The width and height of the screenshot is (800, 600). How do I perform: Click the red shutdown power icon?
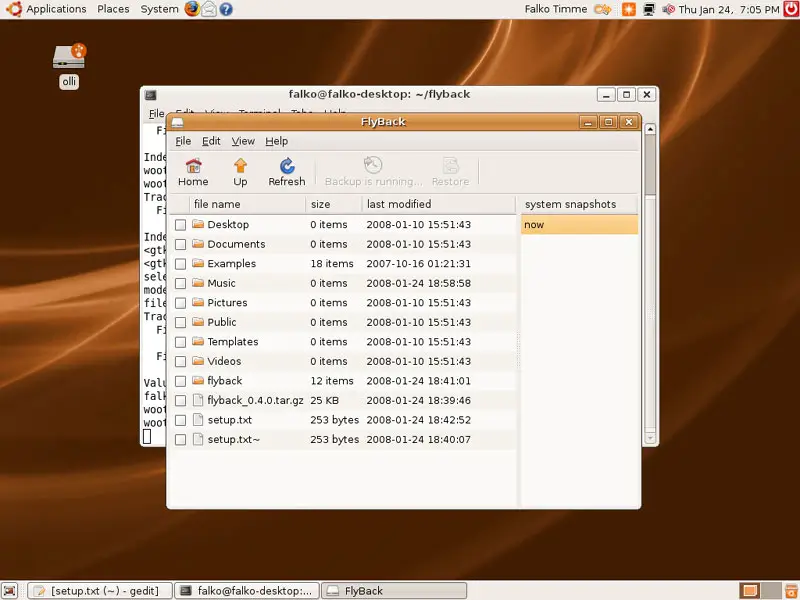point(791,9)
